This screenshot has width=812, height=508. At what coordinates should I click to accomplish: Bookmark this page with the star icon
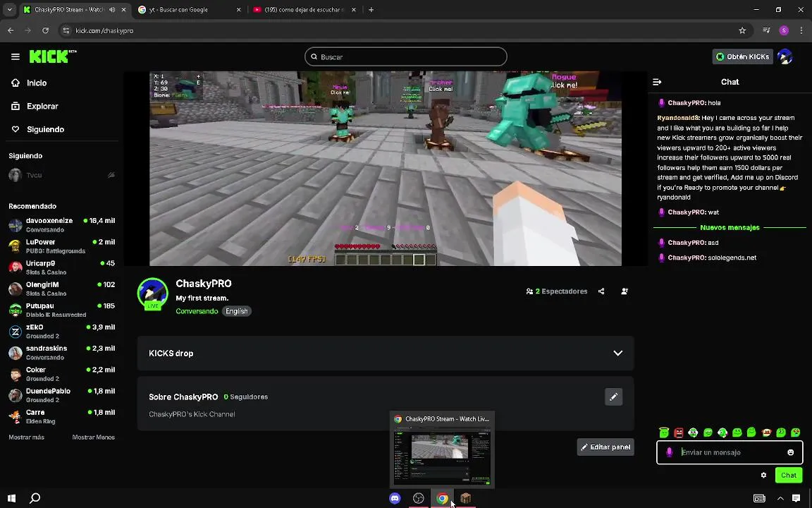[742, 30]
